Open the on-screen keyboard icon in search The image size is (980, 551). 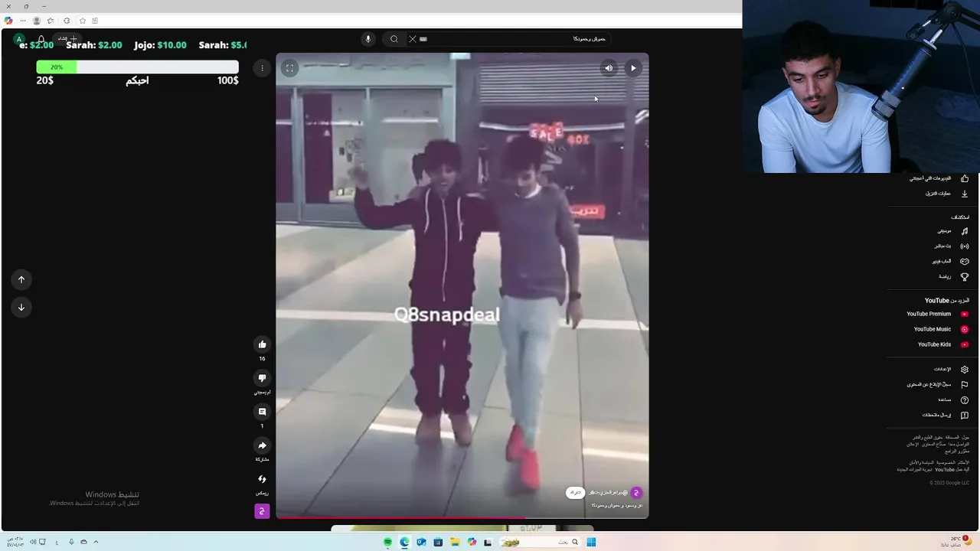pos(423,39)
